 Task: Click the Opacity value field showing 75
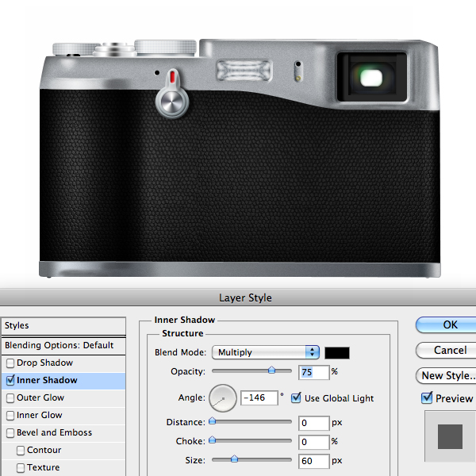[x=314, y=372]
